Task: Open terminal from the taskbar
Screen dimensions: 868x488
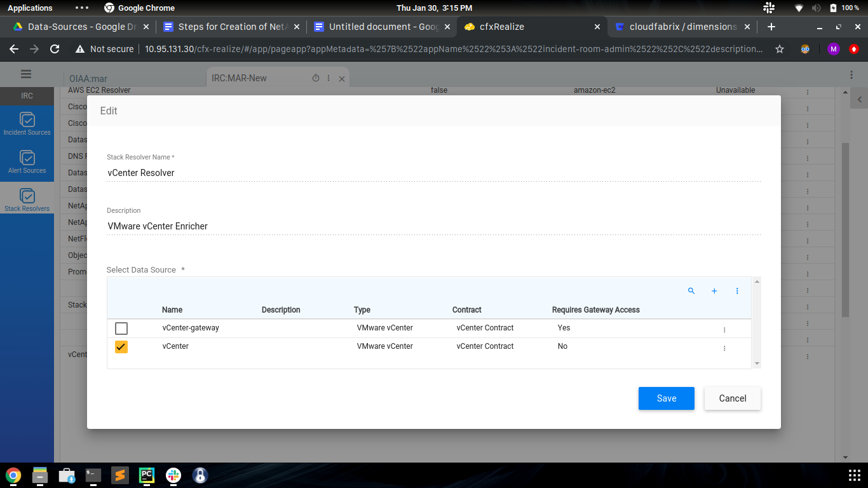Action: click(x=93, y=475)
